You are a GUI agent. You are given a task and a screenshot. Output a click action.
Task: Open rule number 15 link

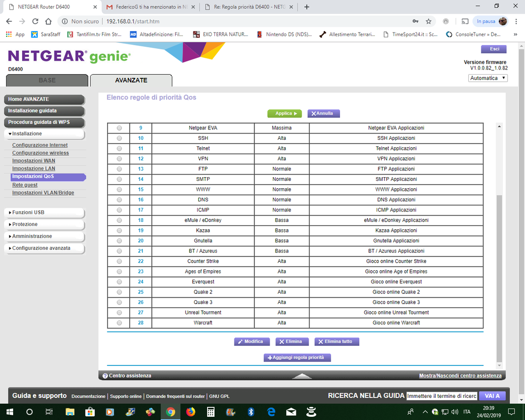pos(141,190)
